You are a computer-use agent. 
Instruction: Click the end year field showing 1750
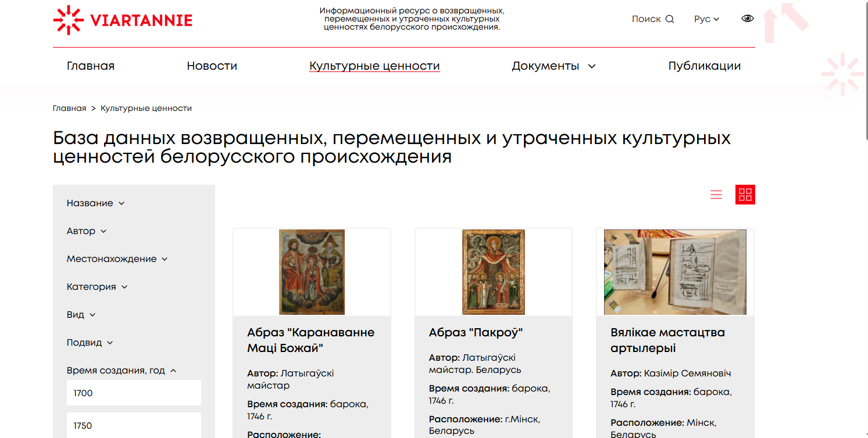coord(134,425)
